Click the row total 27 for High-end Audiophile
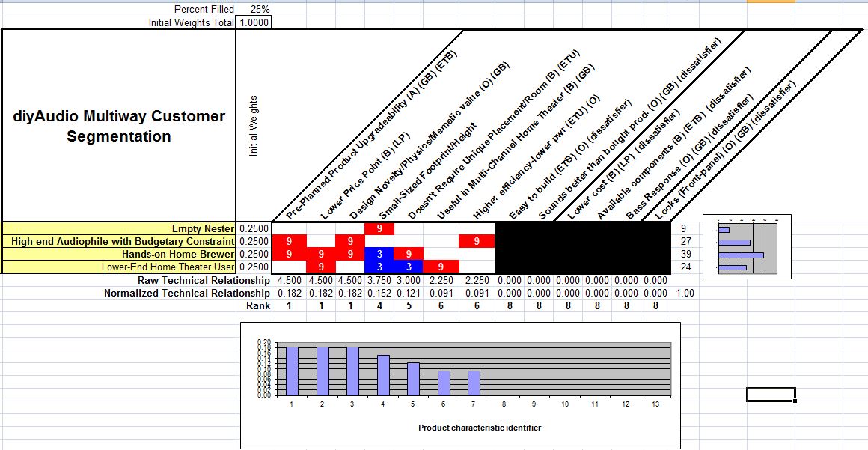Screen dimensions: 868x450 coord(685,241)
